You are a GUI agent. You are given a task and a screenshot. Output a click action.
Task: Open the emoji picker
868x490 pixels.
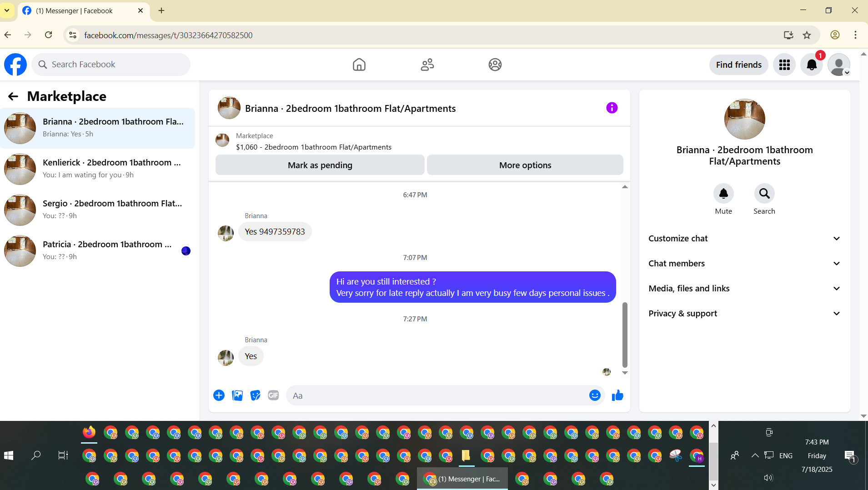pyautogui.click(x=595, y=395)
